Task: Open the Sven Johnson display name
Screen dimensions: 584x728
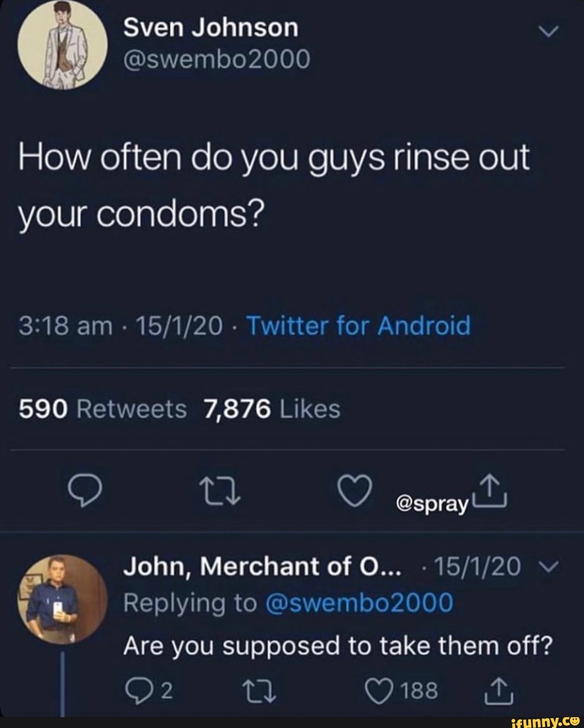Action: [210, 28]
